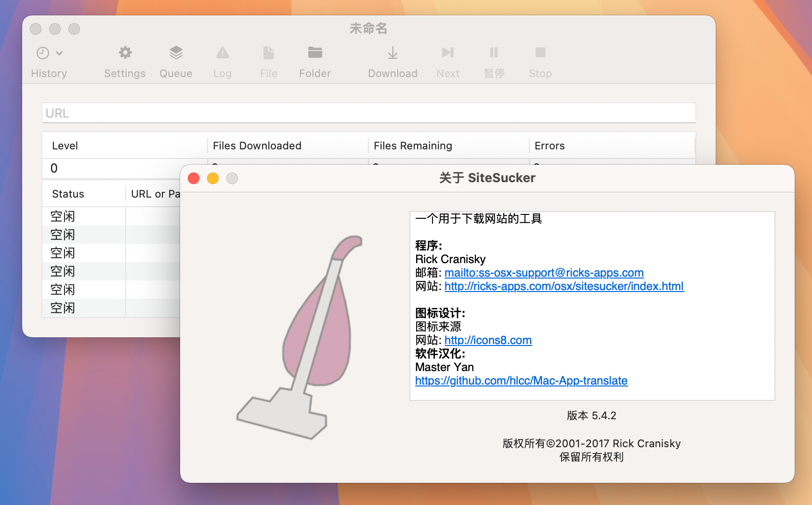The width and height of the screenshot is (812, 505).
Task: Click the Master Yan translator name
Action: click(x=444, y=367)
